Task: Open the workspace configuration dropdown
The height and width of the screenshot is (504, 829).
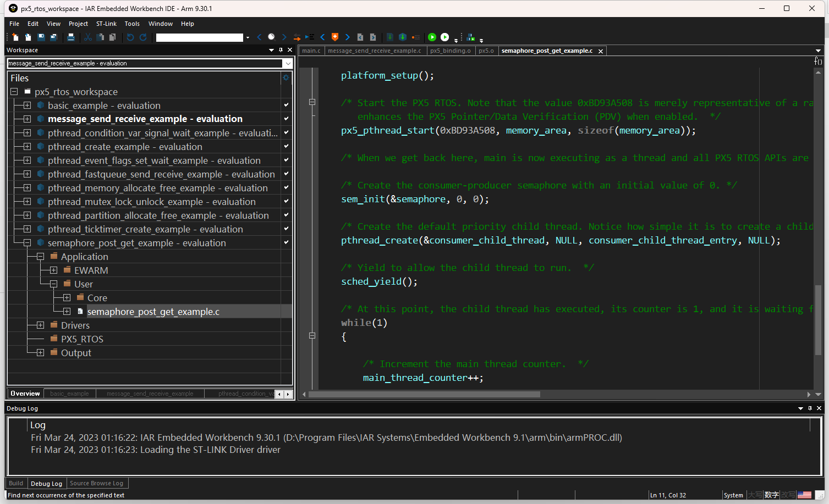Action: pyautogui.click(x=287, y=63)
